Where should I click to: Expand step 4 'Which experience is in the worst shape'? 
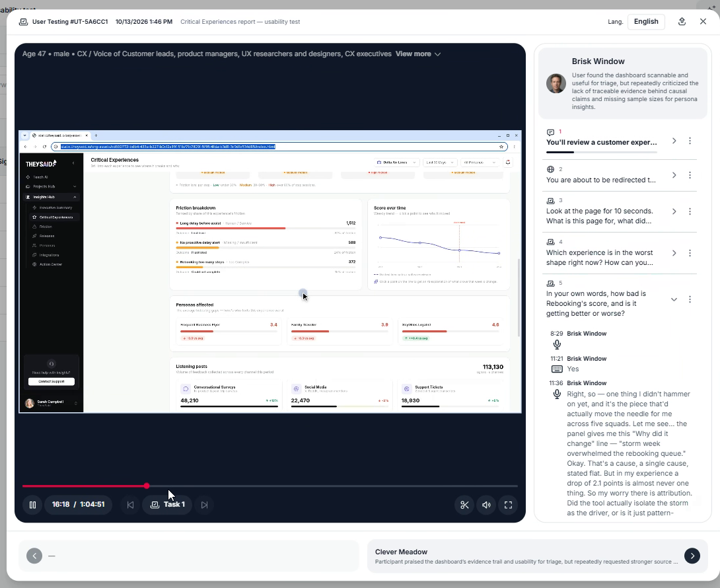tap(674, 253)
